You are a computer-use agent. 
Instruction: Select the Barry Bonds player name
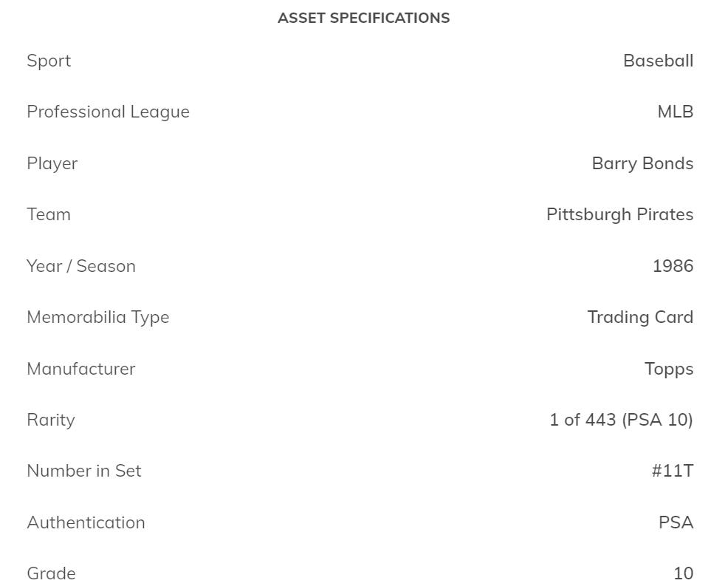pos(642,163)
